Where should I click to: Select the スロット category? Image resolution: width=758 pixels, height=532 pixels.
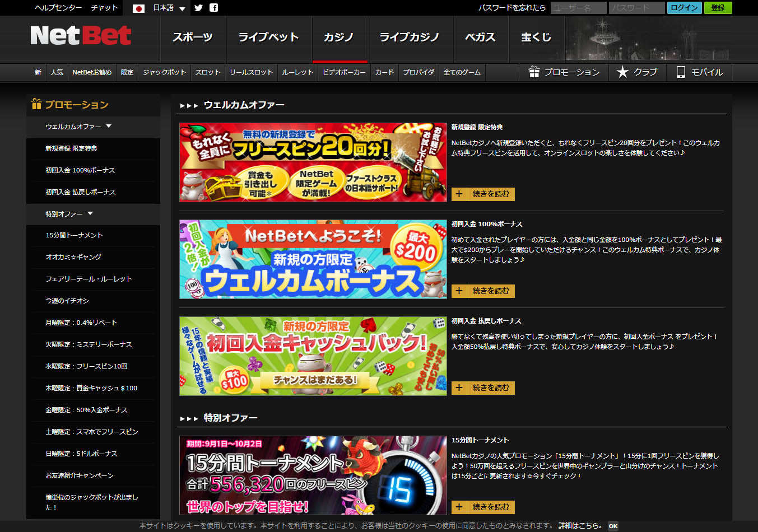coord(208,72)
